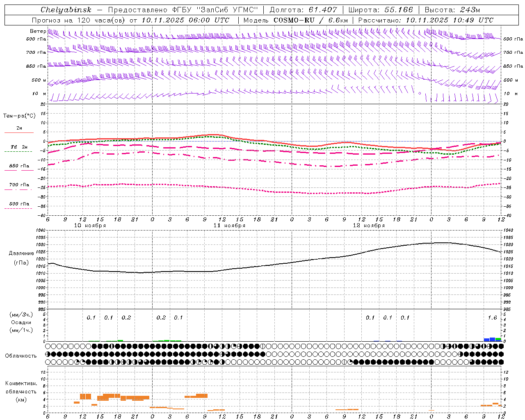Screen dimensions: 525x420
Task: Select the 'Долгота: 61.407' header field
Action: pyautogui.click(x=303, y=10)
